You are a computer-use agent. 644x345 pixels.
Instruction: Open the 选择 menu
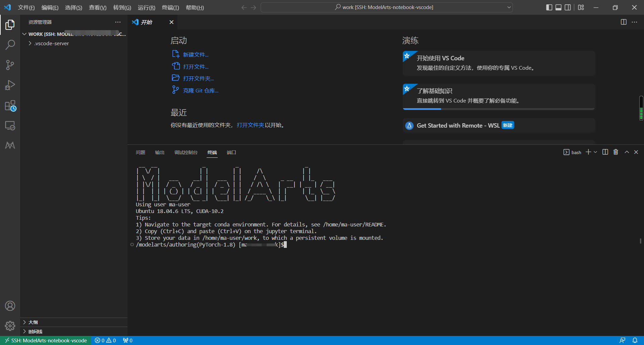click(73, 7)
